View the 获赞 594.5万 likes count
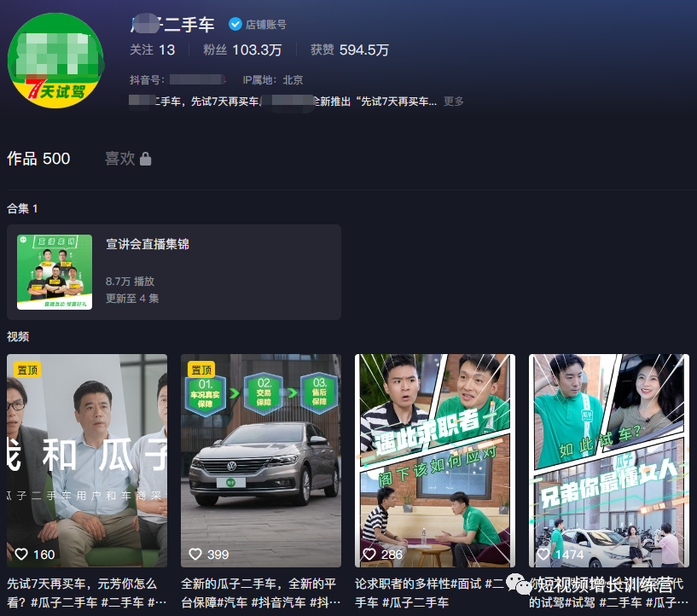The height and width of the screenshot is (616, 697). (349, 50)
